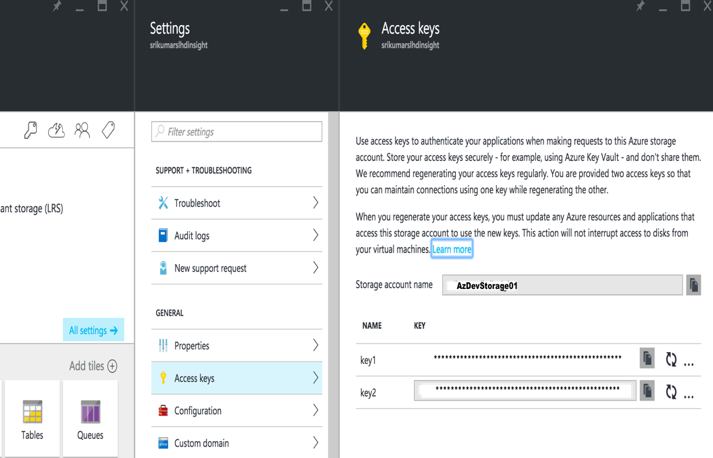The width and height of the screenshot is (713, 458).
Task: Pin the Access keys blade
Action: click(640, 6)
